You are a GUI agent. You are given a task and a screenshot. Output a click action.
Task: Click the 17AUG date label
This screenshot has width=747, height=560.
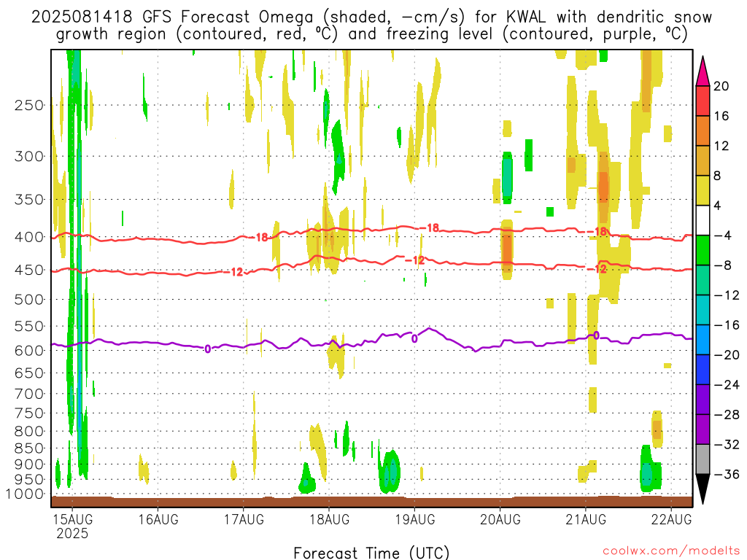coord(244,519)
